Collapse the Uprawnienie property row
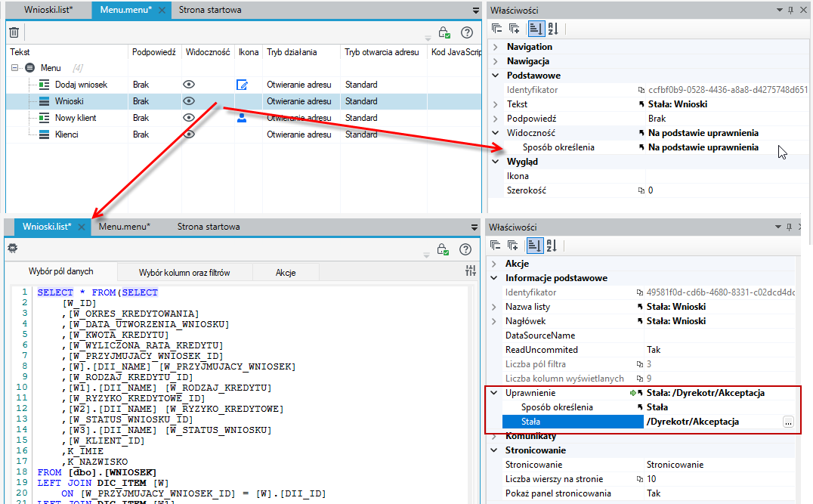The image size is (813, 504). pos(494,393)
